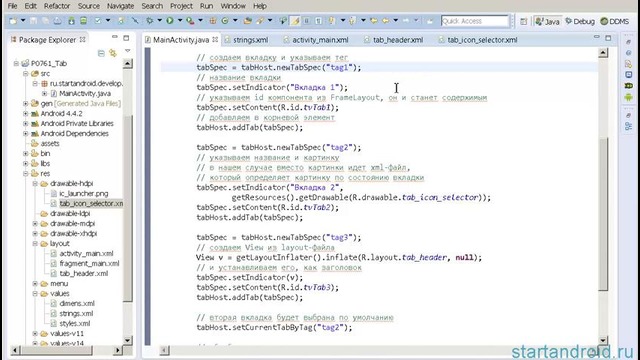Toggle Link with Editor in Package Explorer
This screenshot has height=360, width=640.
point(113,53)
